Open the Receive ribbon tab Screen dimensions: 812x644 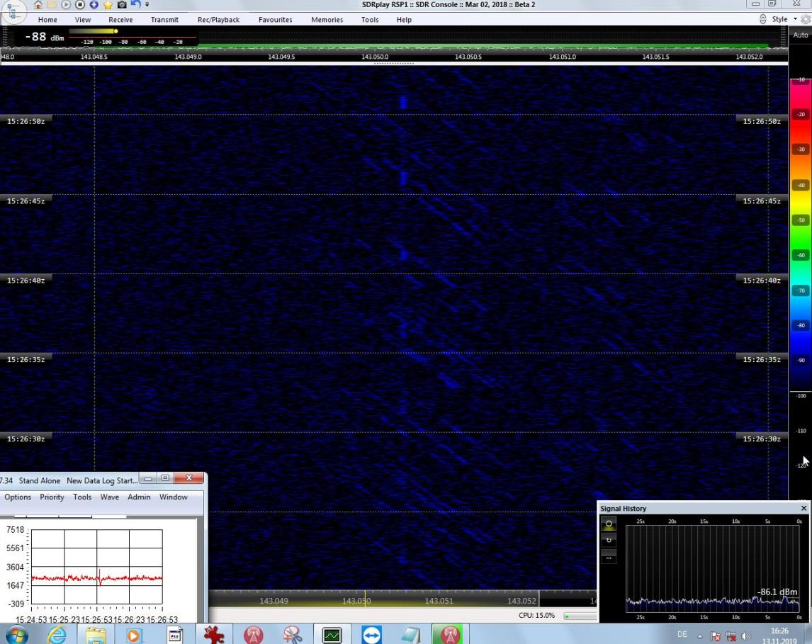coord(120,20)
